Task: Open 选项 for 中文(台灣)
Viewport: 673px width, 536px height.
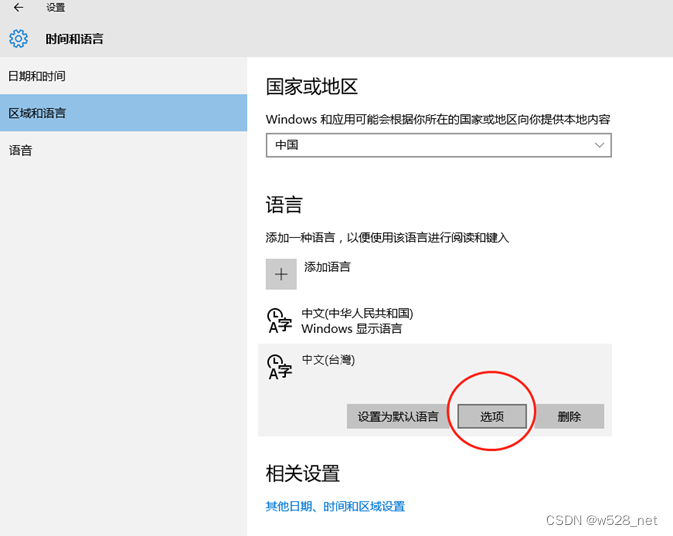Action: pyautogui.click(x=492, y=416)
